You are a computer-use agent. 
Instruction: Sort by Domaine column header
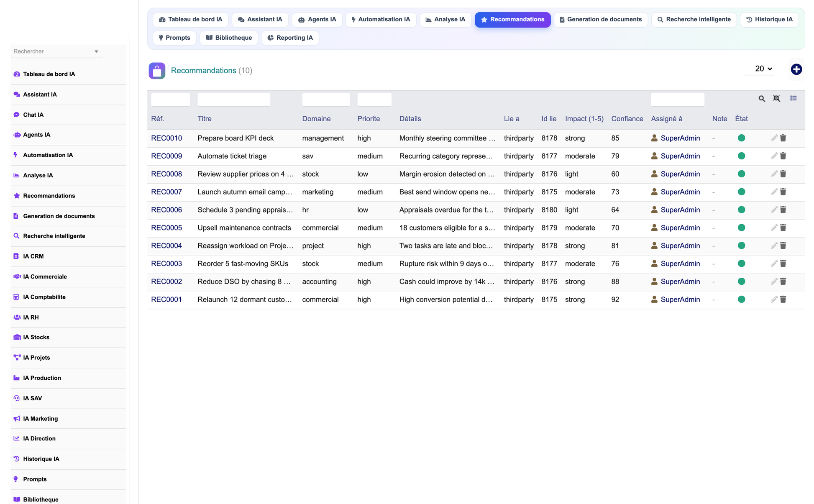tap(316, 119)
